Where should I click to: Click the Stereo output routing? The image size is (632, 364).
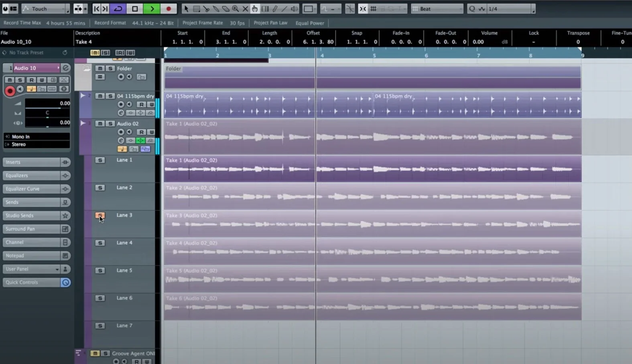click(x=37, y=144)
